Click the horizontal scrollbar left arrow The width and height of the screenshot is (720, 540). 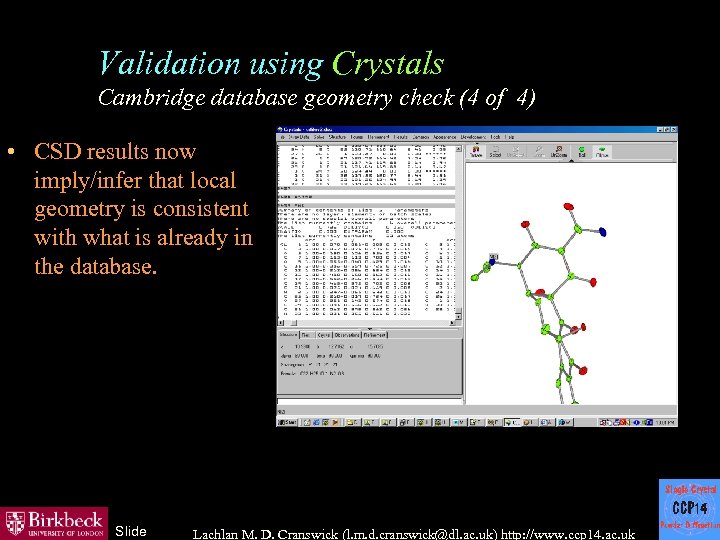click(281, 323)
